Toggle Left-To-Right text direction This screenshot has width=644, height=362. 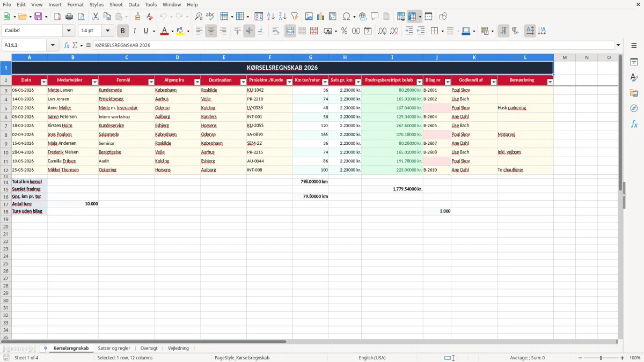[503, 31]
